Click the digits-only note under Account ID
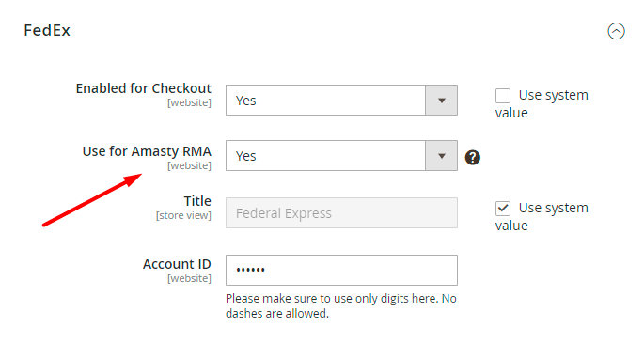 341,306
